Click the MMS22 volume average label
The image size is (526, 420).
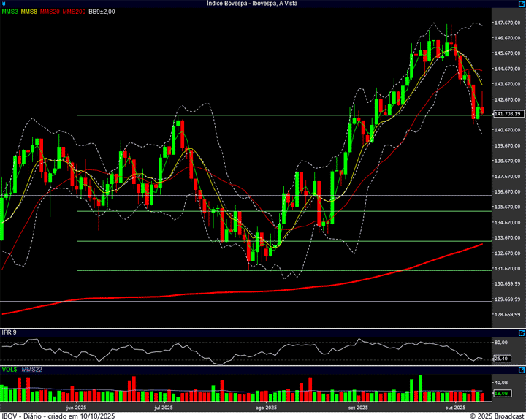coord(32,371)
